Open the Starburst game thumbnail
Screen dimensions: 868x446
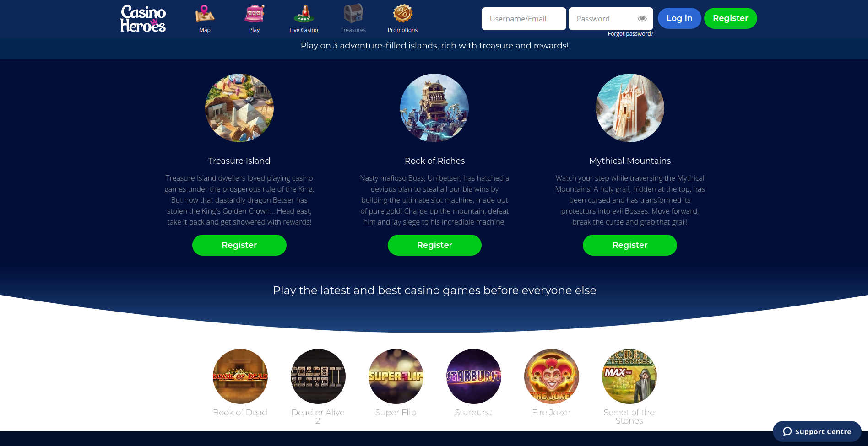(x=474, y=376)
